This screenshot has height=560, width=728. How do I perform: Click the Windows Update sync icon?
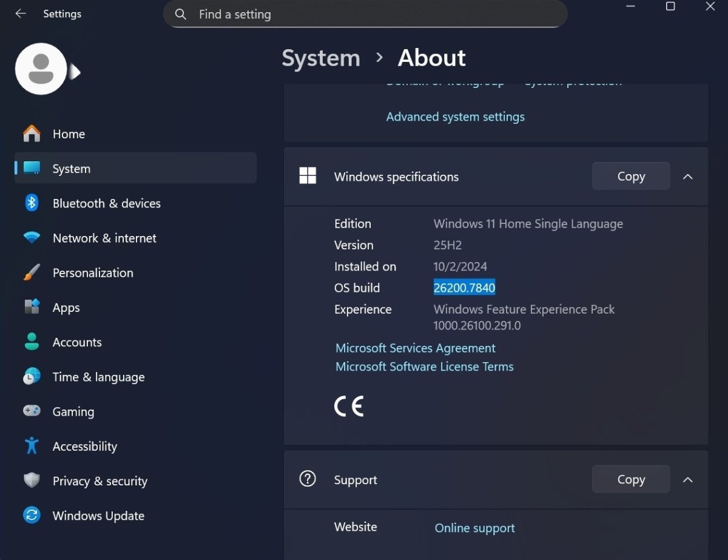click(x=32, y=516)
